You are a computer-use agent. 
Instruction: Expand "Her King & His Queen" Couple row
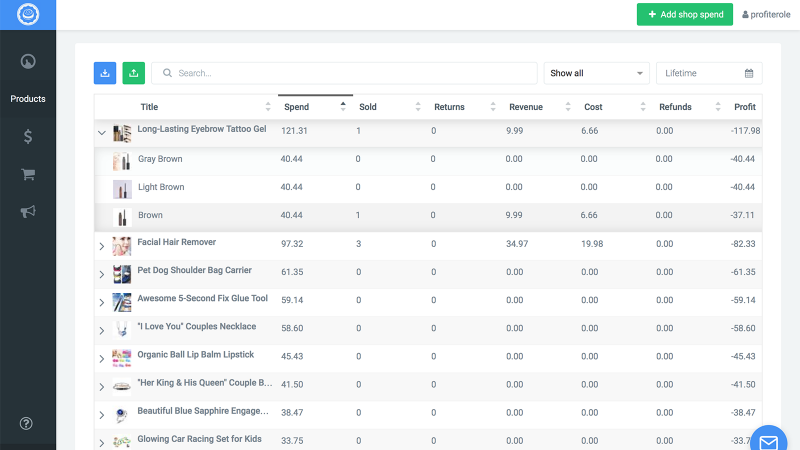[x=102, y=386]
